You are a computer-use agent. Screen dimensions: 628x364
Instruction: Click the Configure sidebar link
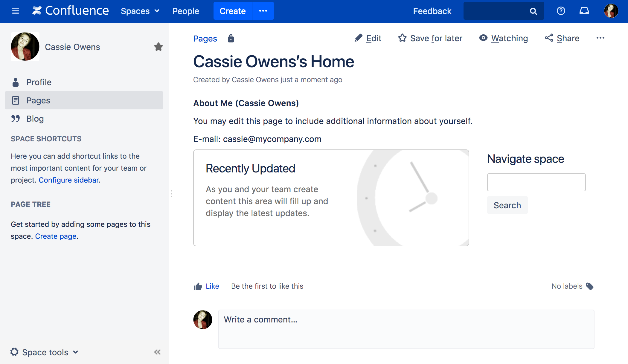pyautogui.click(x=69, y=180)
